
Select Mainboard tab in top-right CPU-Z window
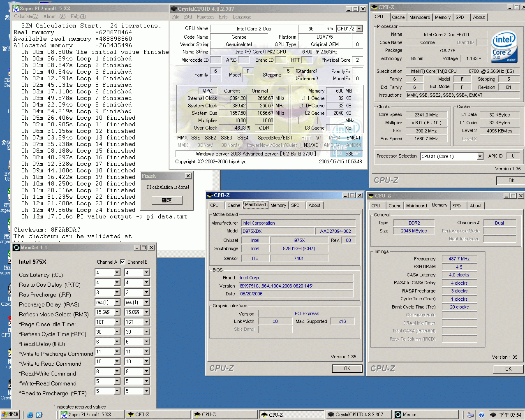click(x=420, y=17)
